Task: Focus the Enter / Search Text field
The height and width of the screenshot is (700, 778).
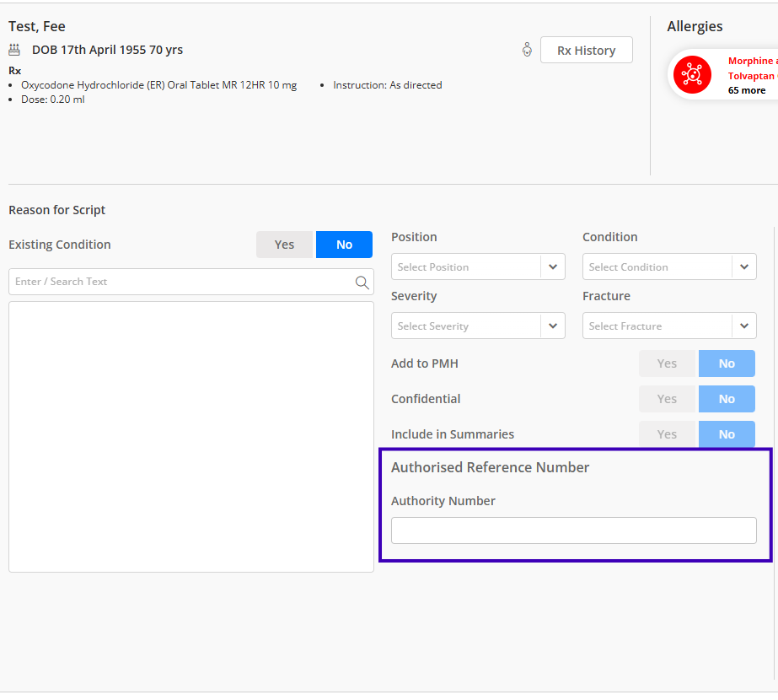Action: tap(181, 282)
